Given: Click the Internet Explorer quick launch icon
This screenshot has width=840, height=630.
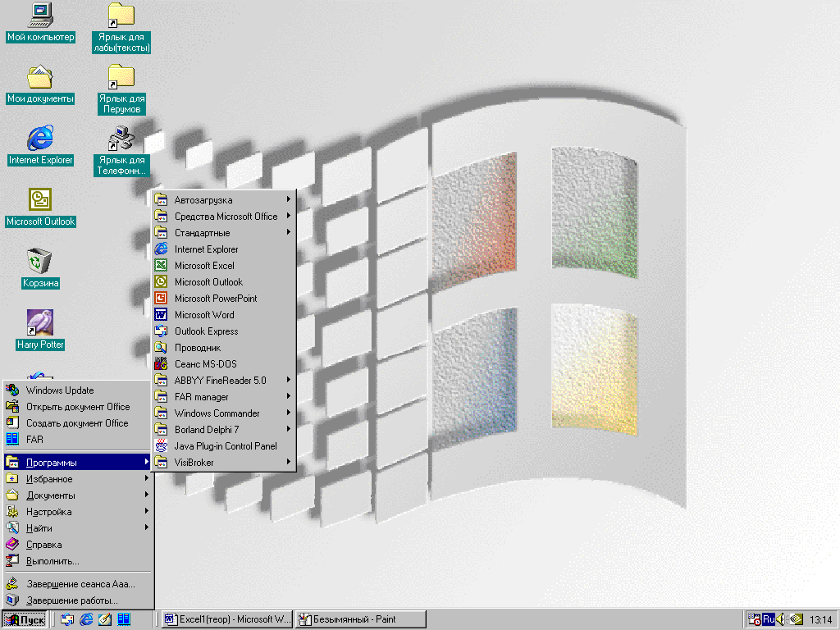Looking at the screenshot, I should coord(85,620).
